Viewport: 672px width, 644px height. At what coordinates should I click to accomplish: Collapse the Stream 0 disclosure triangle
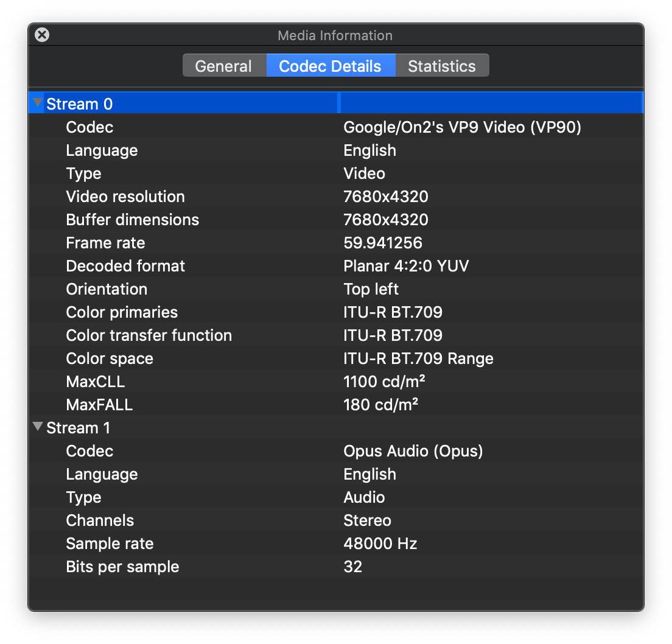(38, 103)
